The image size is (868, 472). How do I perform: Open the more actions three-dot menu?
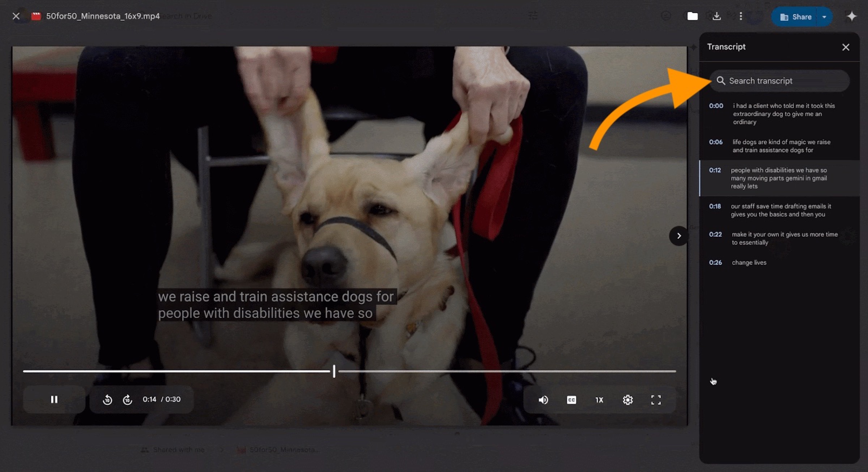tap(741, 16)
